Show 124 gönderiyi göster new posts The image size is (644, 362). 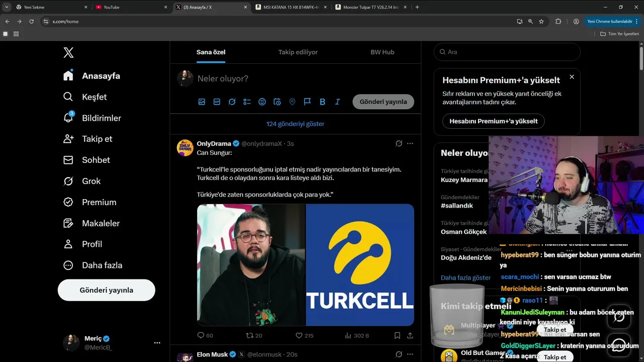pos(295,124)
